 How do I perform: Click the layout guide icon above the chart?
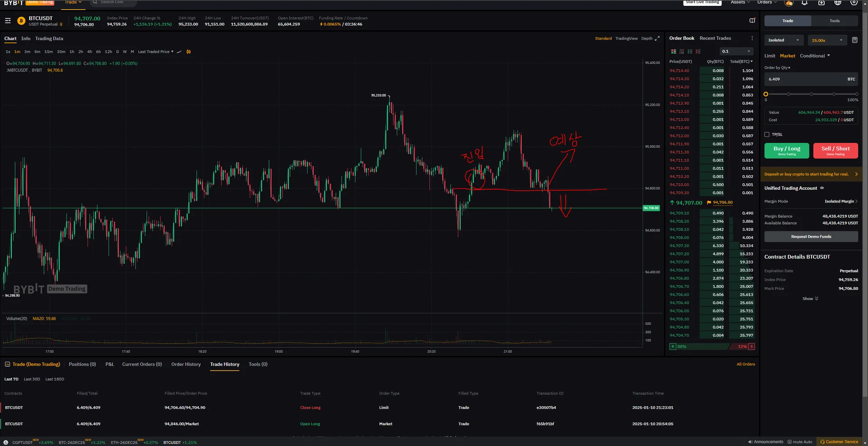(x=752, y=21)
